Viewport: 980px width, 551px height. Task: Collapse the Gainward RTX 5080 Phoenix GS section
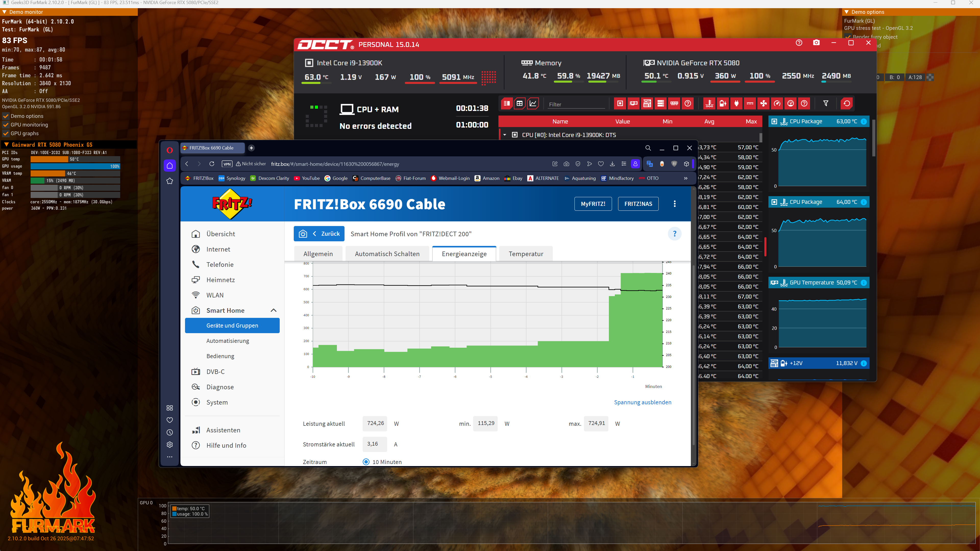point(6,144)
